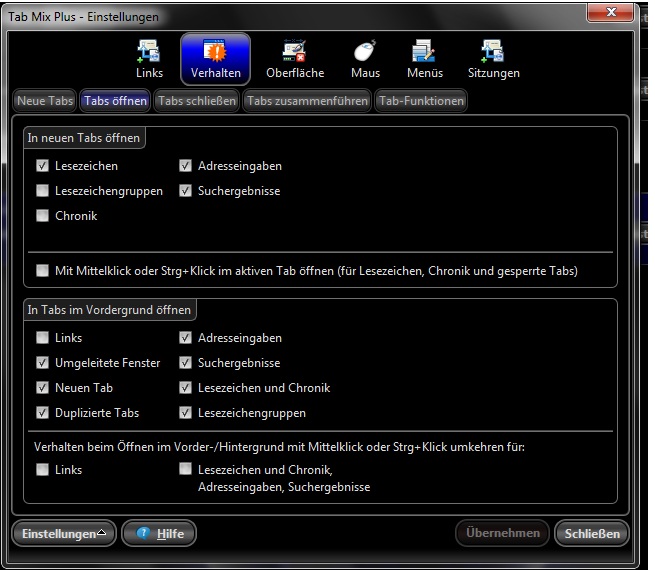Go to the Sitzungen category icon
655x570 pixels.
(x=493, y=59)
